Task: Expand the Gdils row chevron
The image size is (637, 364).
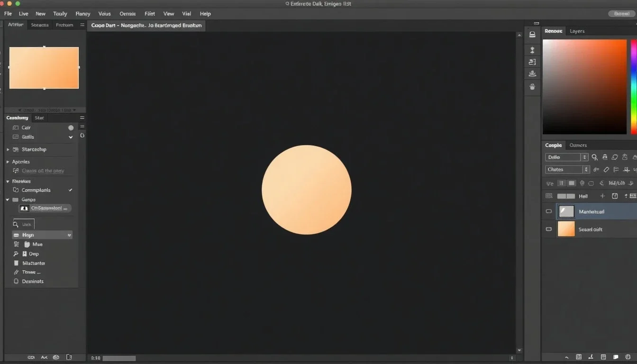Action: [x=71, y=137]
